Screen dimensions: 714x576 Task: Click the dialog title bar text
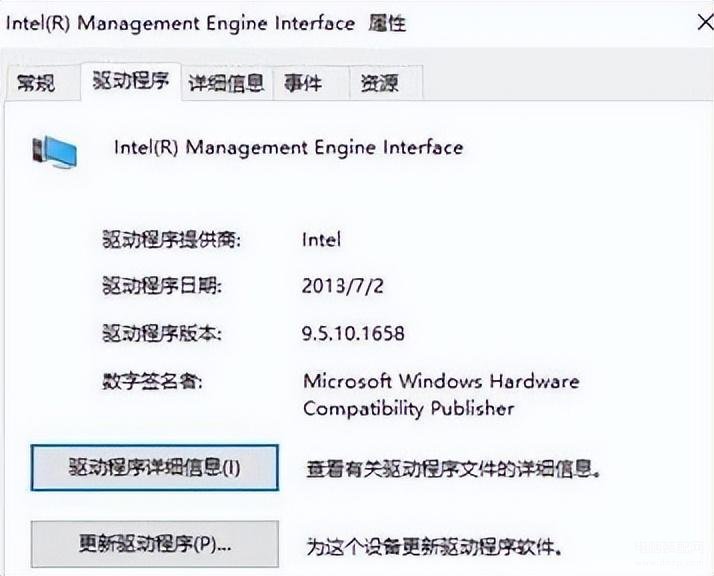pos(205,23)
